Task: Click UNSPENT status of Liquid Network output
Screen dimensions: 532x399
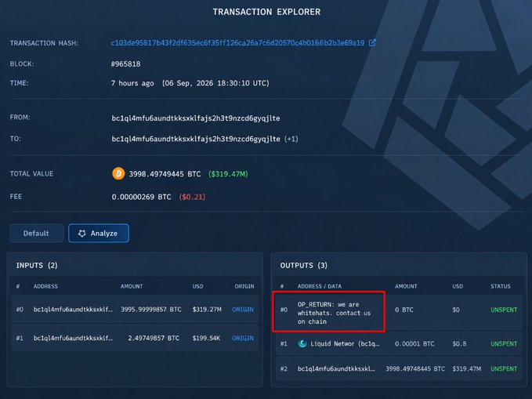Action: click(504, 343)
